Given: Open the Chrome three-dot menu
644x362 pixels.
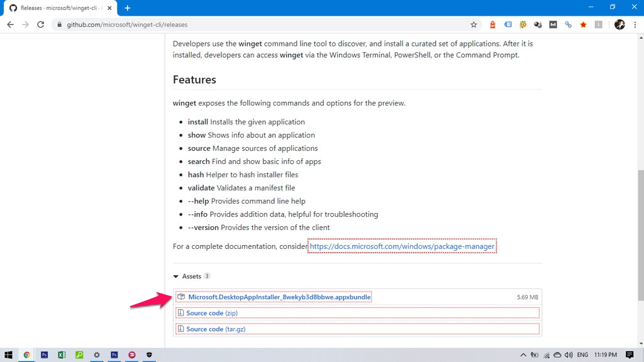Looking at the screenshot, I should 635,25.
